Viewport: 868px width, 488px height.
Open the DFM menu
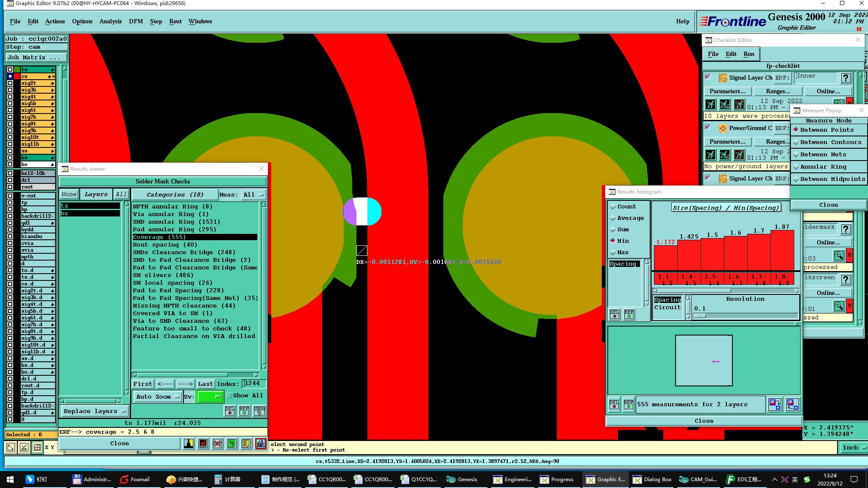136,21
